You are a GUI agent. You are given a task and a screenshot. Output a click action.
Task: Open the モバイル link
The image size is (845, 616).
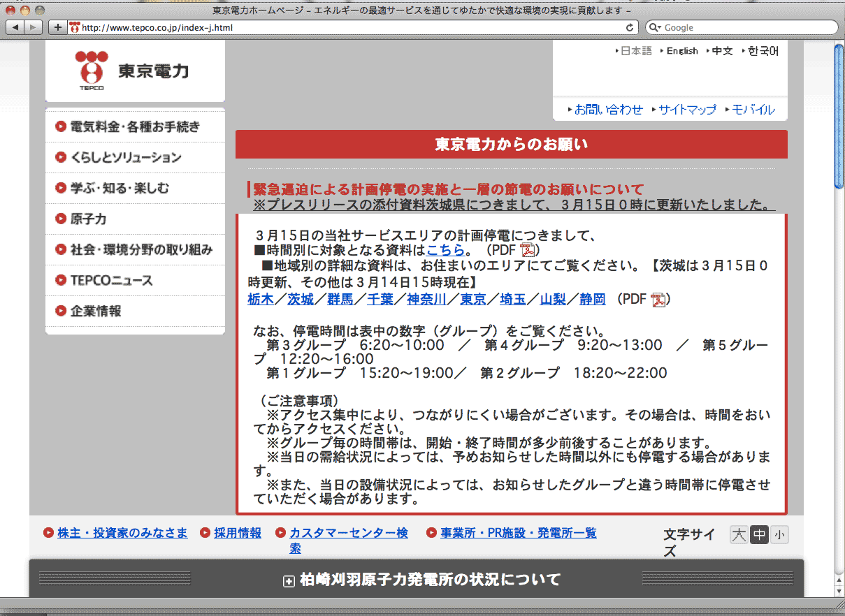click(752, 110)
